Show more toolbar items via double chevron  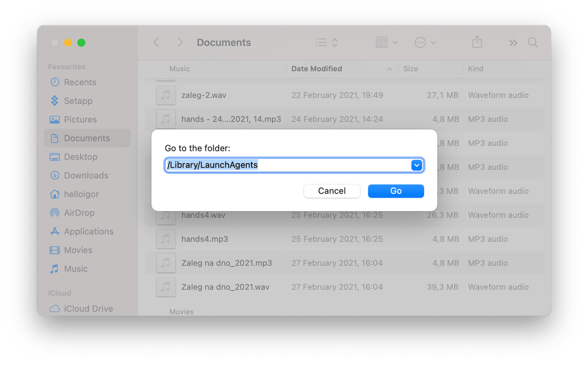pyautogui.click(x=513, y=43)
